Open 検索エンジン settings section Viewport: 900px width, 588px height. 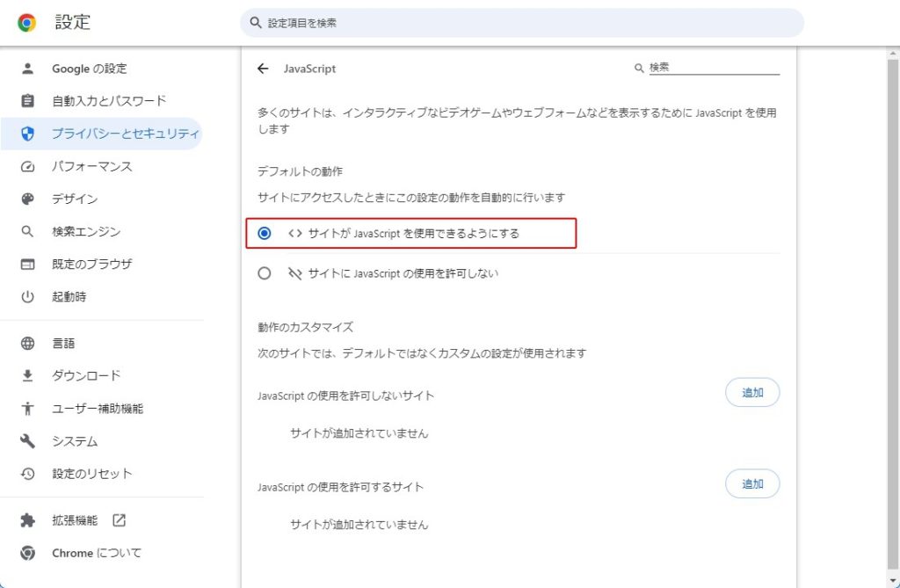point(86,232)
